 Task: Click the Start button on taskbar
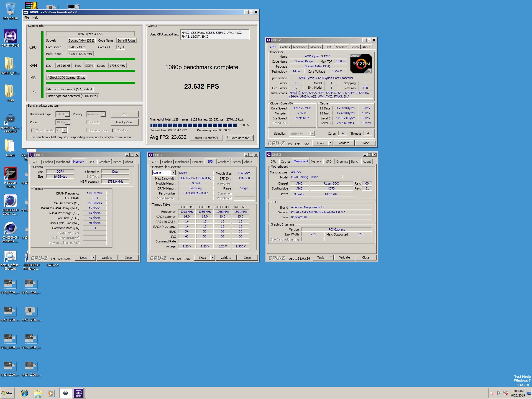click(x=8, y=393)
